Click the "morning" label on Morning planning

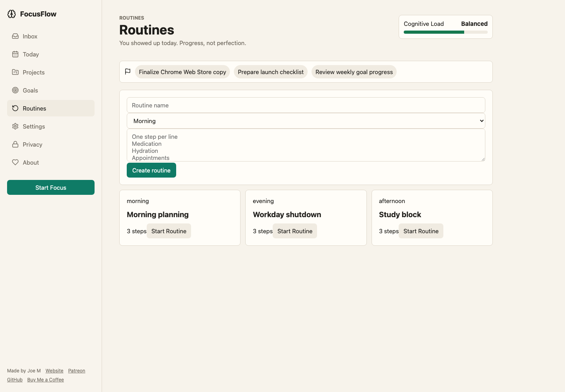pyautogui.click(x=138, y=201)
